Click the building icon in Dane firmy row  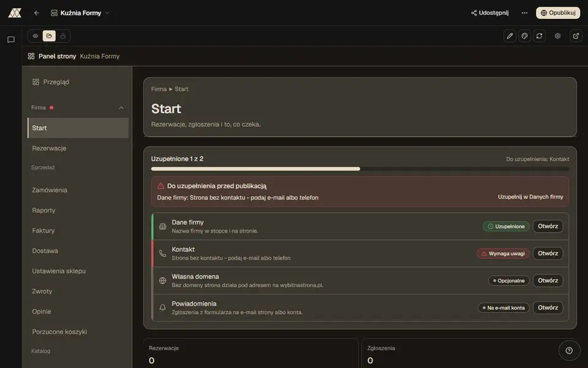[162, 226]
